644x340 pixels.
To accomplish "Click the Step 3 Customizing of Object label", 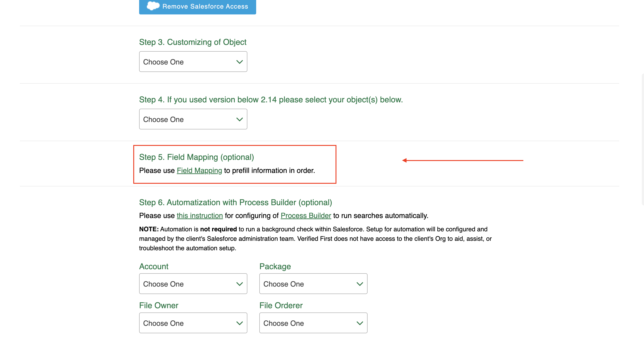I will (x=193, y=42).
